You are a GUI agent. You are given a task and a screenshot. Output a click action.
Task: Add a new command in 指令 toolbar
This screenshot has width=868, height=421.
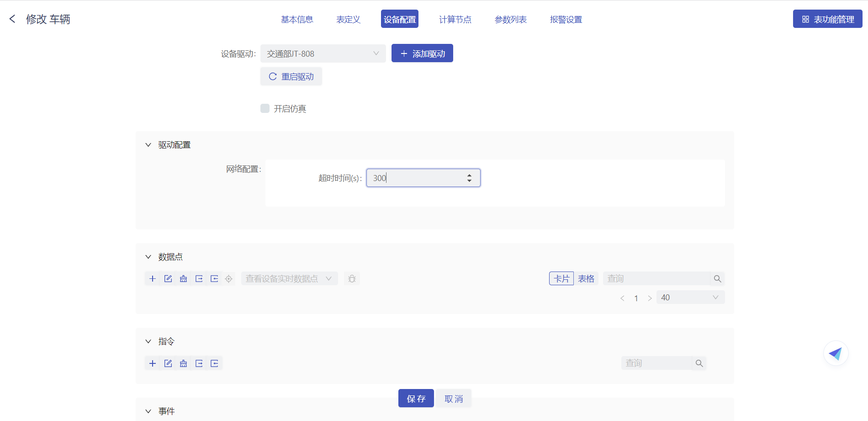153,363
